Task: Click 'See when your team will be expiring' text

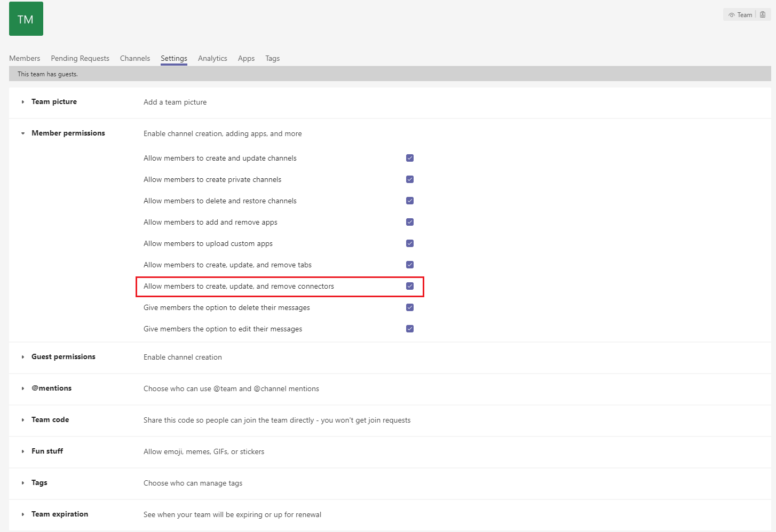Action: (232, 514)
